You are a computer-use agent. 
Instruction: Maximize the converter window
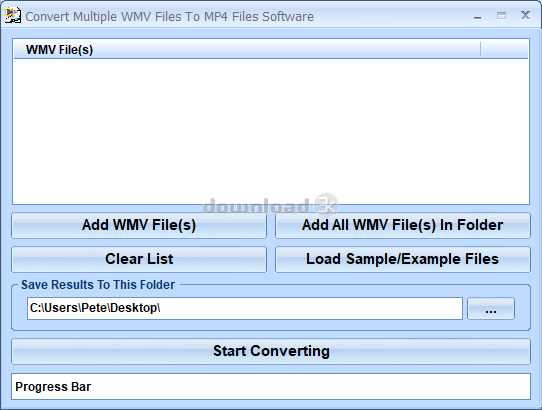click(x=501, y=16)
